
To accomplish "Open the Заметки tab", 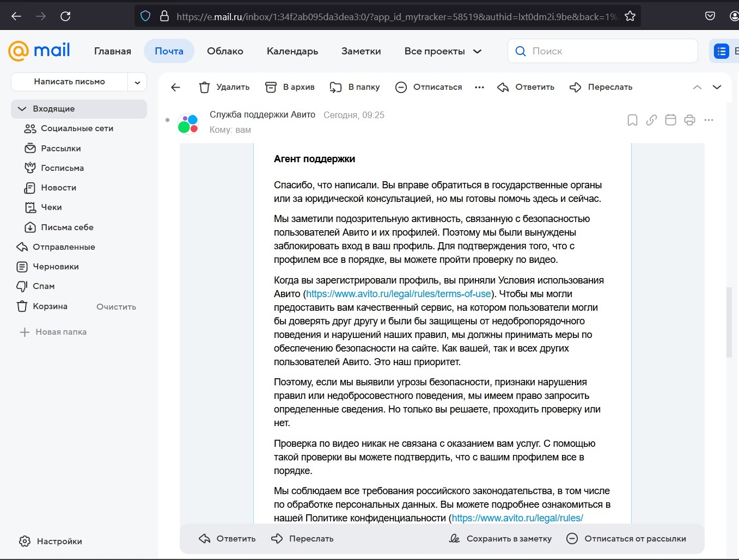I will [361, 51].
